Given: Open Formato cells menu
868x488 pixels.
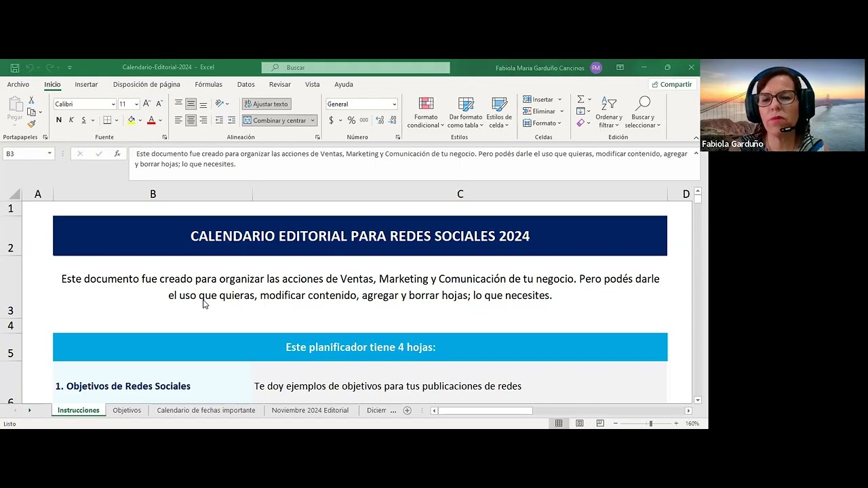Looking at the screenshot, I should coord(542,123).
